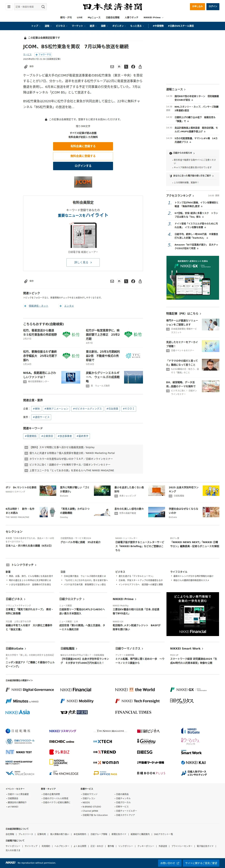
Task: Click white 無料会員に登録する button
Action: tap(83, 156)
